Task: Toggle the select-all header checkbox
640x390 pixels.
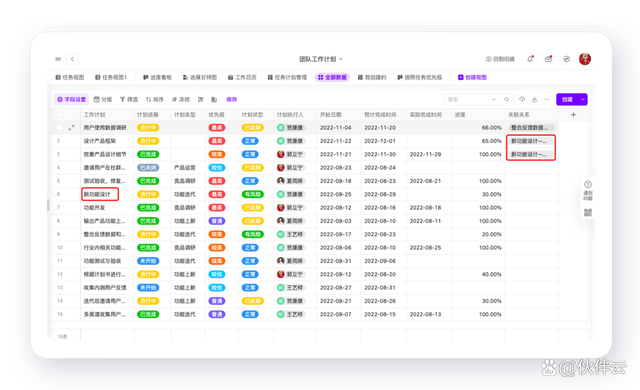Action: tap(59, 115)
